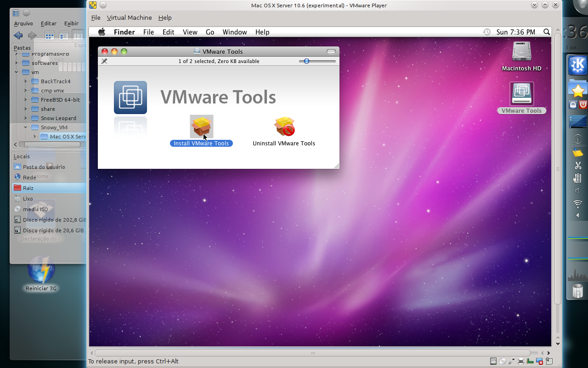
Task: Click the large VMware Tools logo icon
Action: point(130,98)
